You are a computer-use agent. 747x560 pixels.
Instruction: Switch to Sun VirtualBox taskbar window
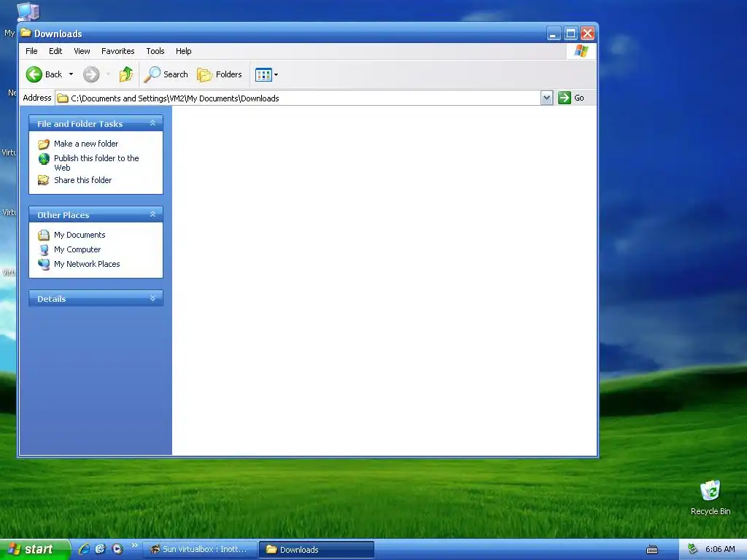199,550
